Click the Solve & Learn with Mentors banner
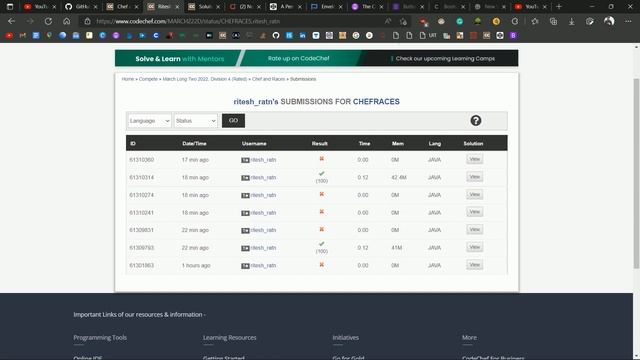 180,59
